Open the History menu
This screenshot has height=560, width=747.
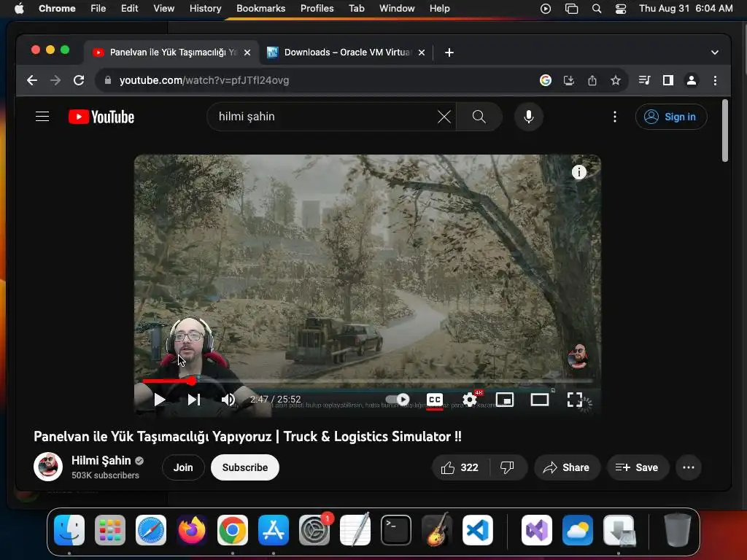[x=205, y=9]
